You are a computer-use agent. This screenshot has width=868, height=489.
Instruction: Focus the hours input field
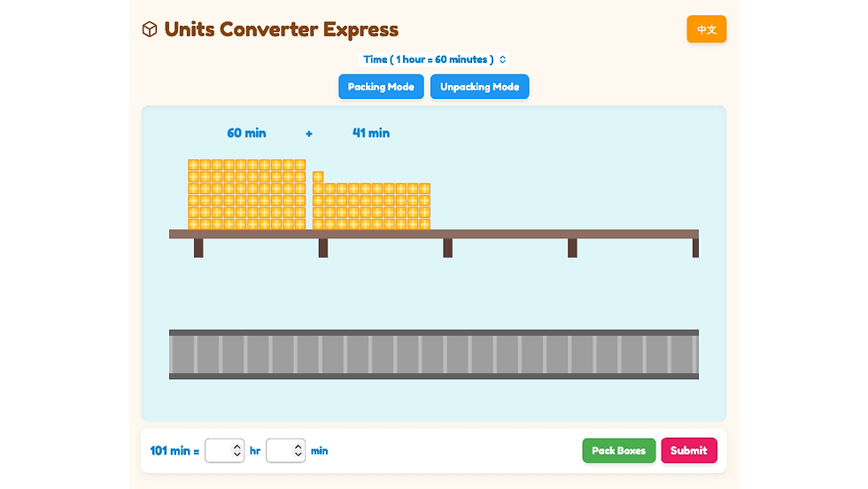[219, 451]
